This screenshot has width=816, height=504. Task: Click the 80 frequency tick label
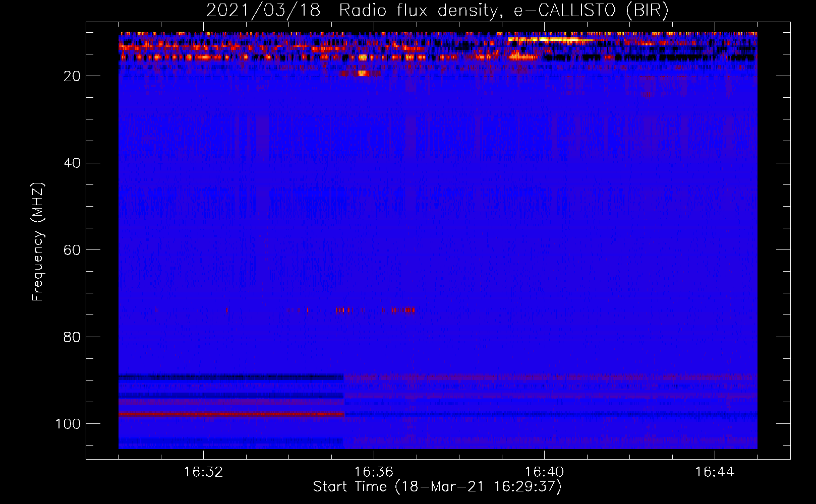pos(72,337)
